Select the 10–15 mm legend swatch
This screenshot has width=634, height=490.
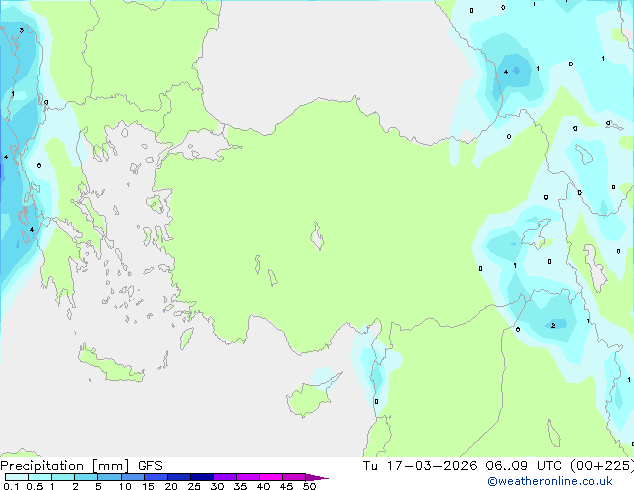pos(132,477)
